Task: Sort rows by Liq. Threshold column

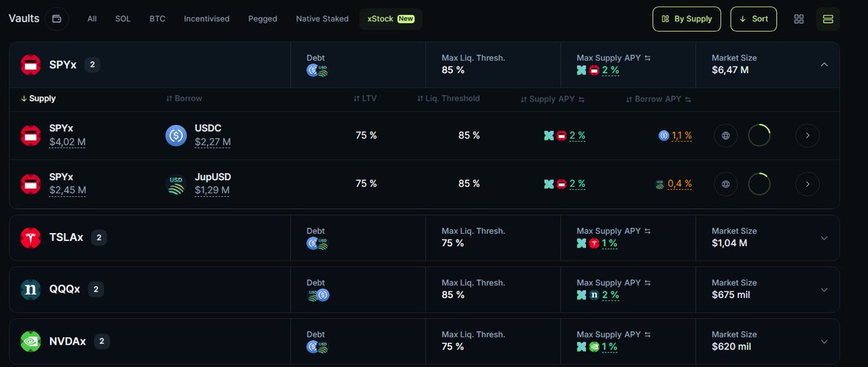Action: pyautogui.click(x=448, y=98)
